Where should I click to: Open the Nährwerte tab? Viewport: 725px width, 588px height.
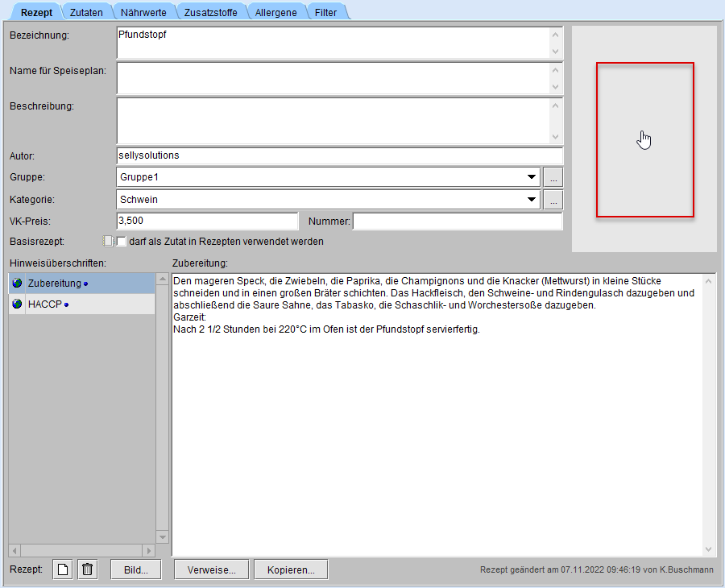click(x=143, y=12)
